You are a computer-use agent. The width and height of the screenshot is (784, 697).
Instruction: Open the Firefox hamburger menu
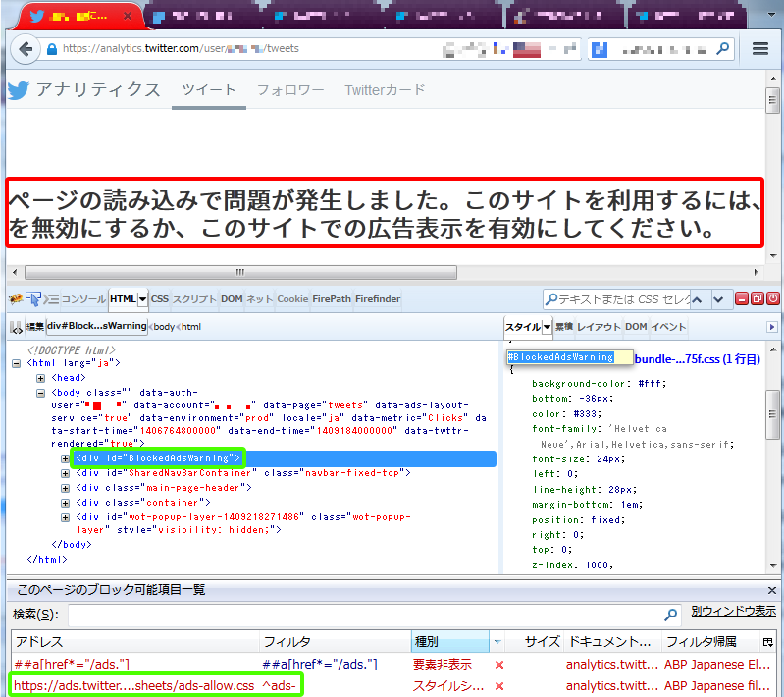coord(760,48)
